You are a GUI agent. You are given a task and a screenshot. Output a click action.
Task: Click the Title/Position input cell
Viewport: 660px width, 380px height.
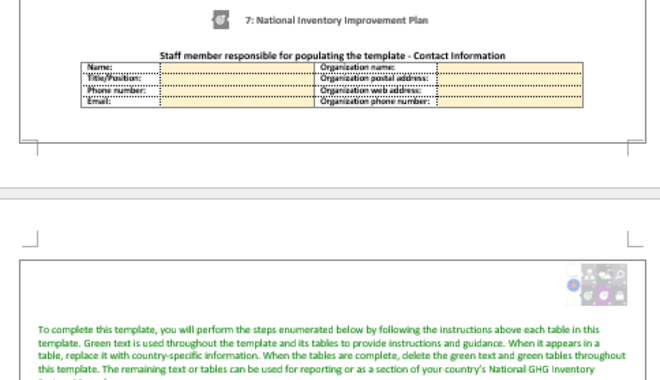237,79
